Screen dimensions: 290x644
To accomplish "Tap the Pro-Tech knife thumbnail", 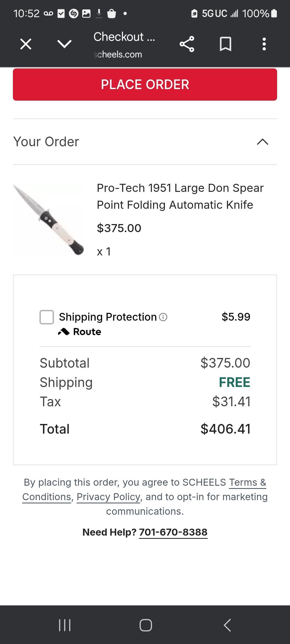I will (x=48, y=219).
